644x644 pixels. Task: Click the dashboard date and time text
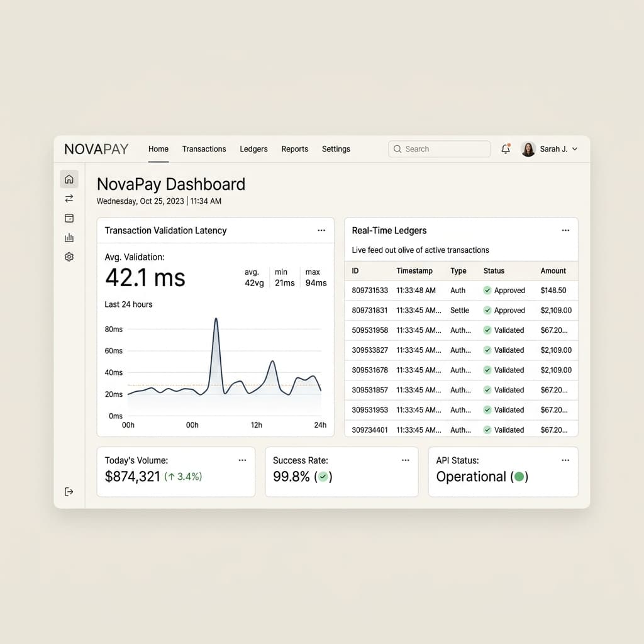[x=159, y=201]
